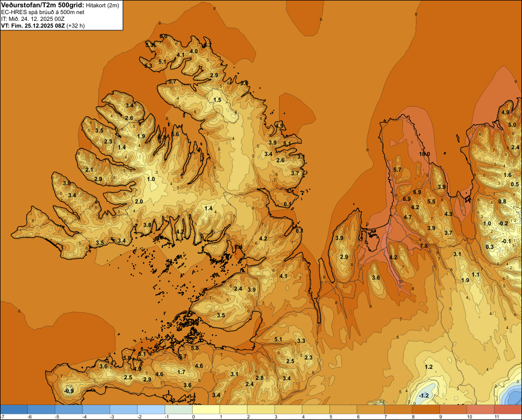Click the "4.7" temperature value

(408, 218)
